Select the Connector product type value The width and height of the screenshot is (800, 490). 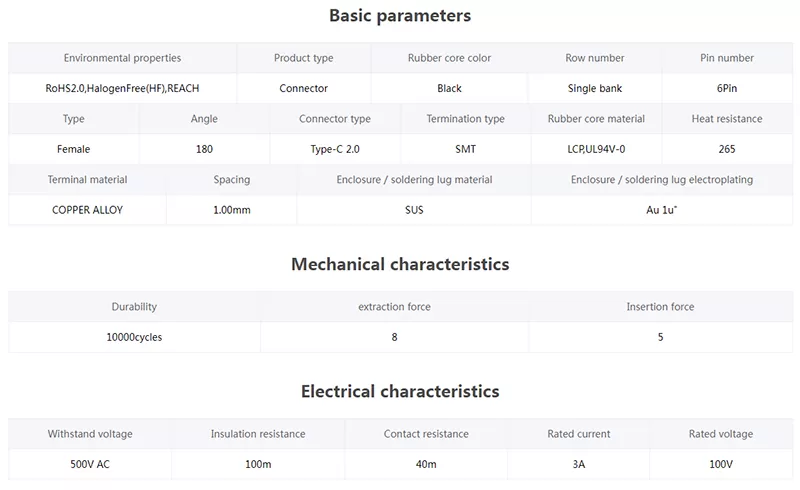coord(304,88)
